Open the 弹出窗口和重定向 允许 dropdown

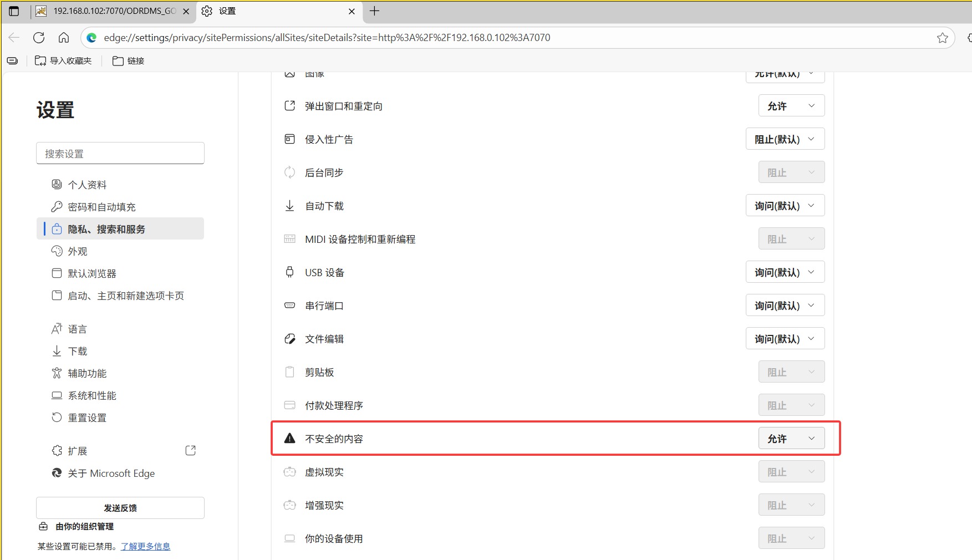click(791, 105)
